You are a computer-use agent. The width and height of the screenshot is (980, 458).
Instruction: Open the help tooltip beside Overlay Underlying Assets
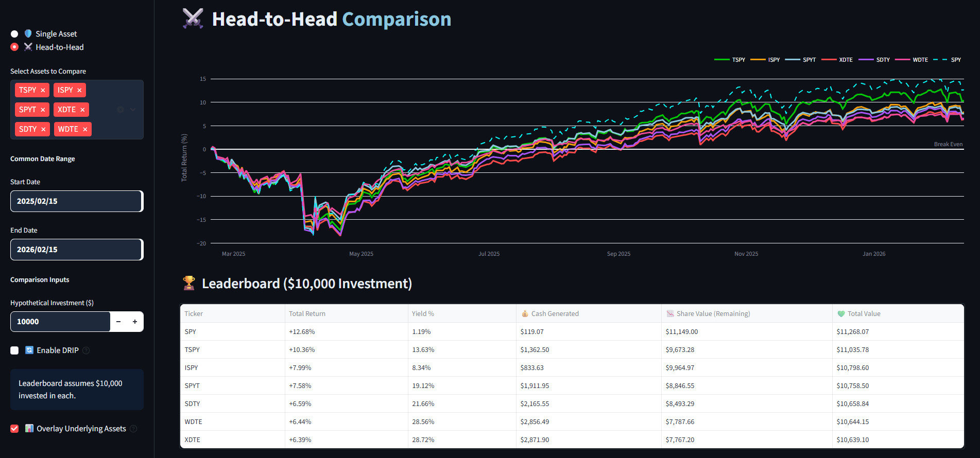[x=133, y=429]
